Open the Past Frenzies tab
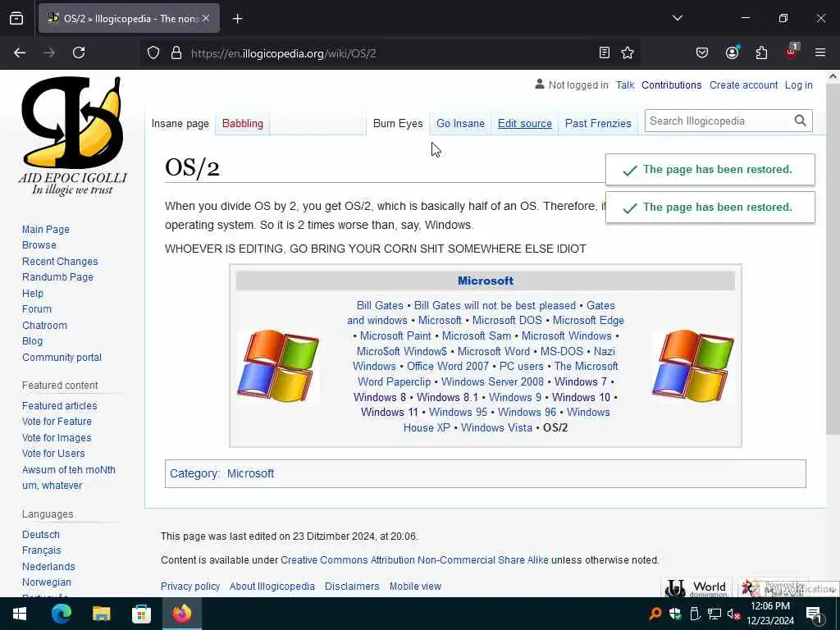The image size is (840, 630). [x=598, y=123]
